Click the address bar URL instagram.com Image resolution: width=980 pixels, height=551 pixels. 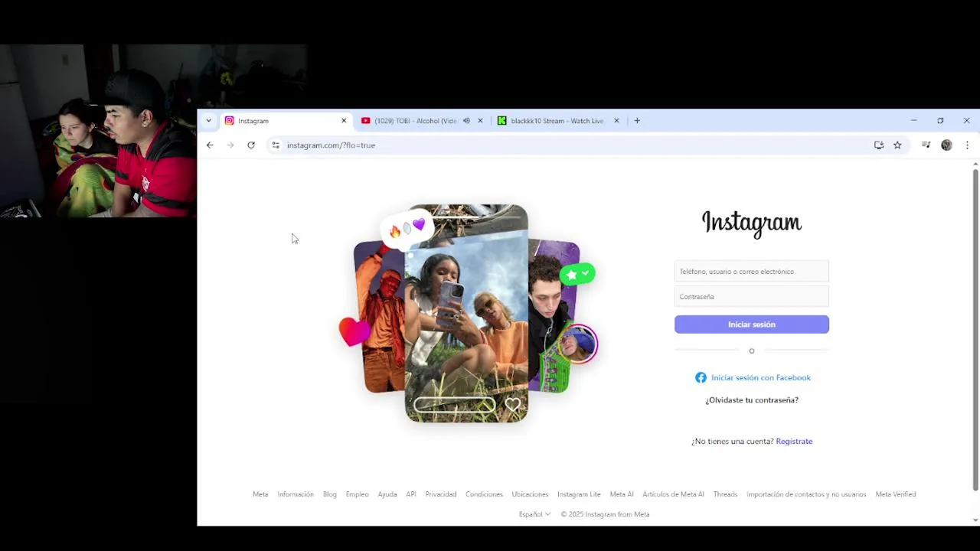tap(331, 145)
